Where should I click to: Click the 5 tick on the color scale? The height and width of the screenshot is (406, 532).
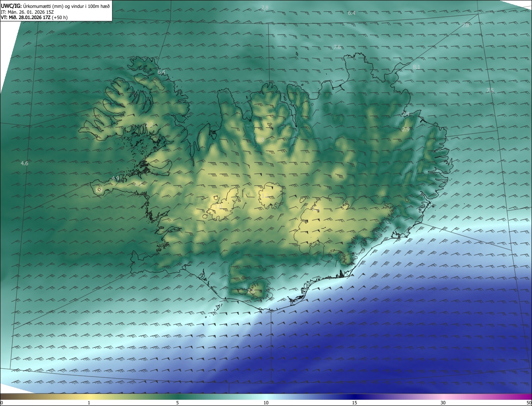click(x=177, y=403)
